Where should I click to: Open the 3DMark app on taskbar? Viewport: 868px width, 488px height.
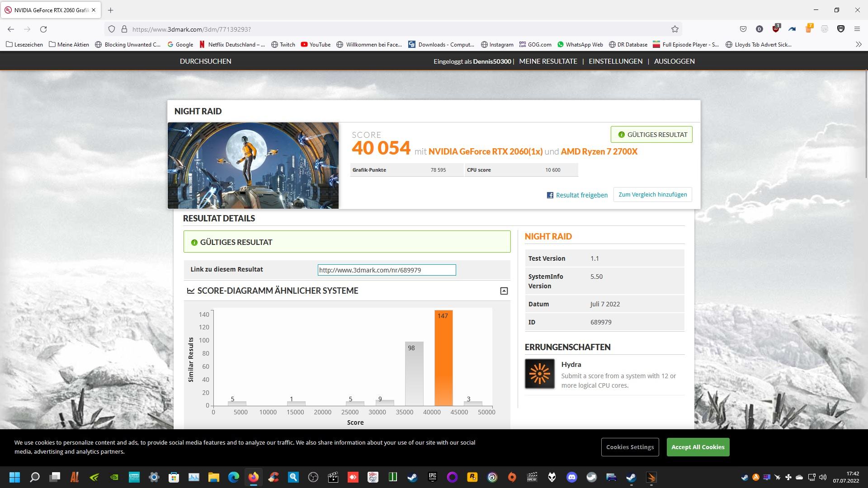point(651,477)
